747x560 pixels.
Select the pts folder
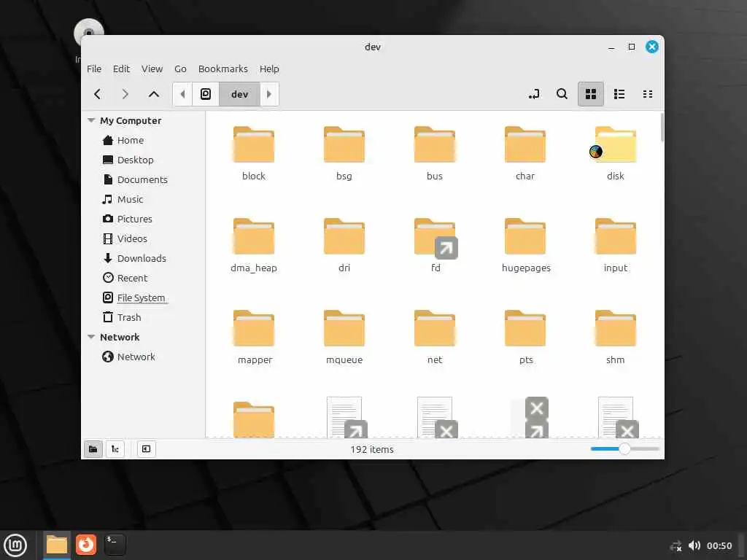point(525,337)
